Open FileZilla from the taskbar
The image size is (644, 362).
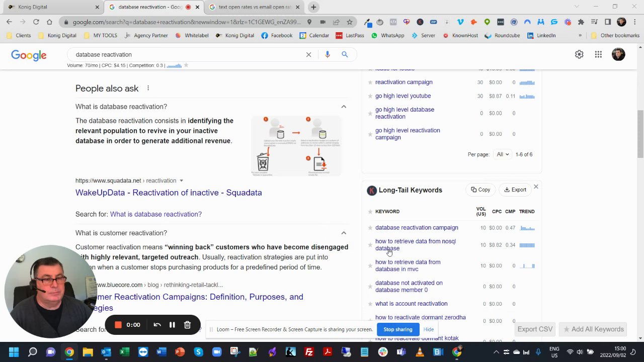309,352
